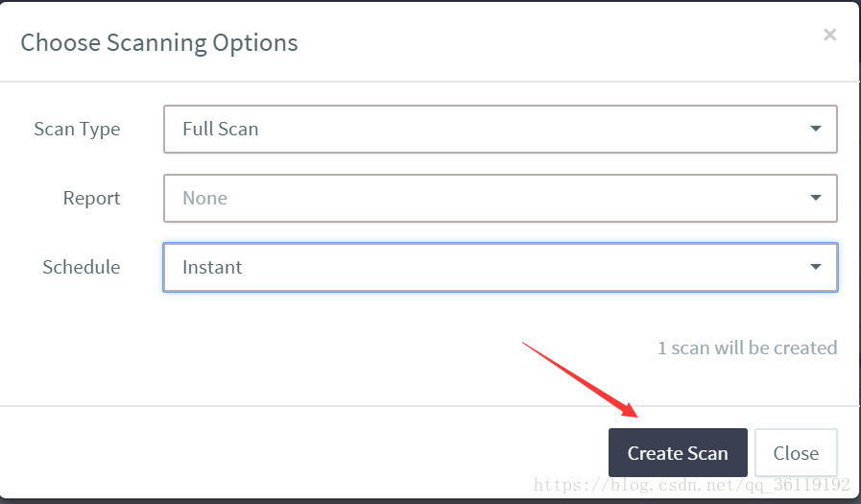Screen dimensions: 861x504
Task: Expand the Schedule dropdown caret arrow
Action: coord(816,267)
